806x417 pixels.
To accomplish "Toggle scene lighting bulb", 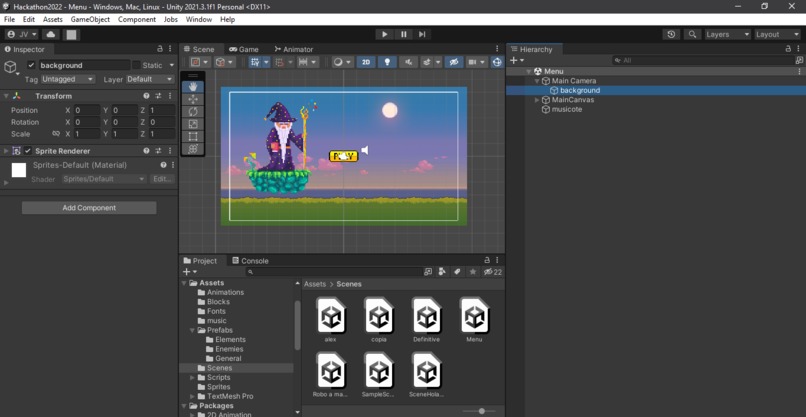I will pyautogui.click(x=387, y=62).
